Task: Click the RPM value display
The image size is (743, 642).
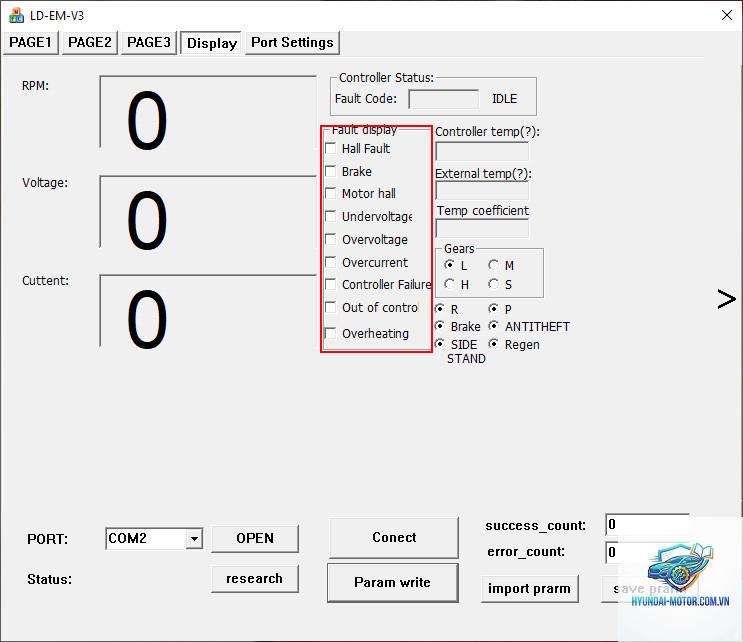Action: coord(208,112)
